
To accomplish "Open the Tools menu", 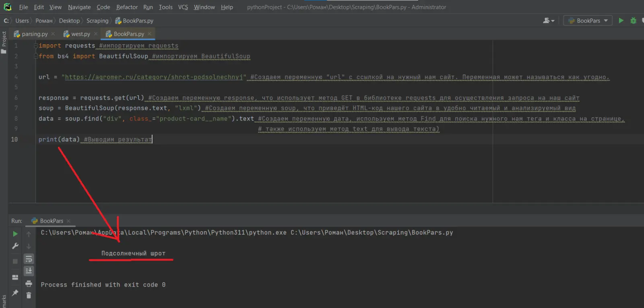I will coord(165,7).
